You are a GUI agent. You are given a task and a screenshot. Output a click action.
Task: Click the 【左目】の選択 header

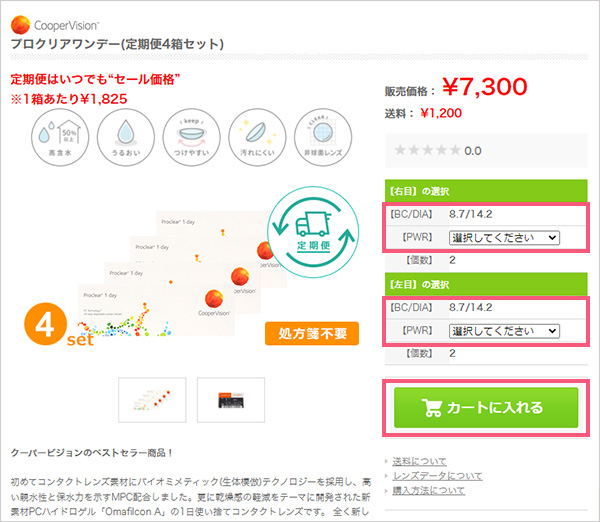point(486,284)
